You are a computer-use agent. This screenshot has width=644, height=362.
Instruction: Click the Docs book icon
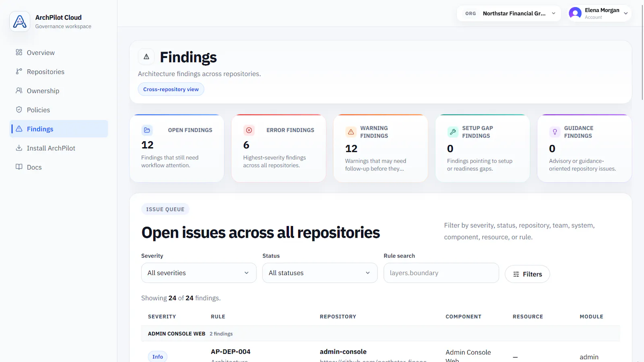coord(19,167)
